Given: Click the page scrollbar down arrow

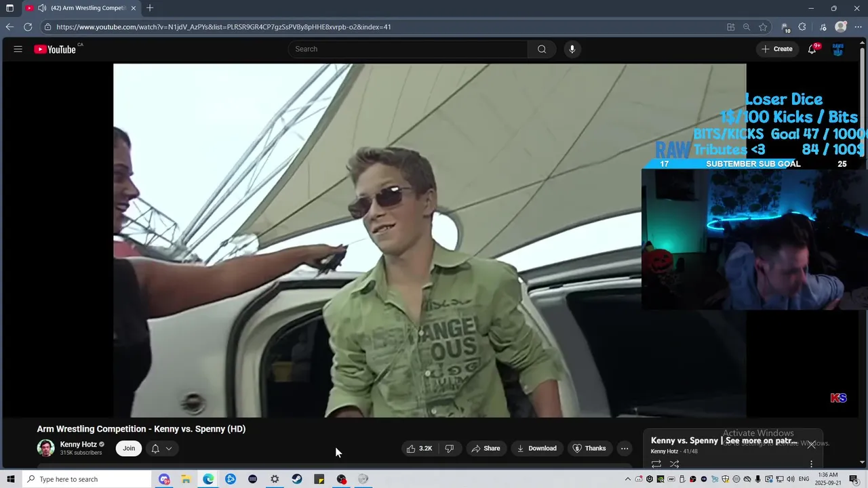Looking at the screenshot, I should tap(863, 463).
